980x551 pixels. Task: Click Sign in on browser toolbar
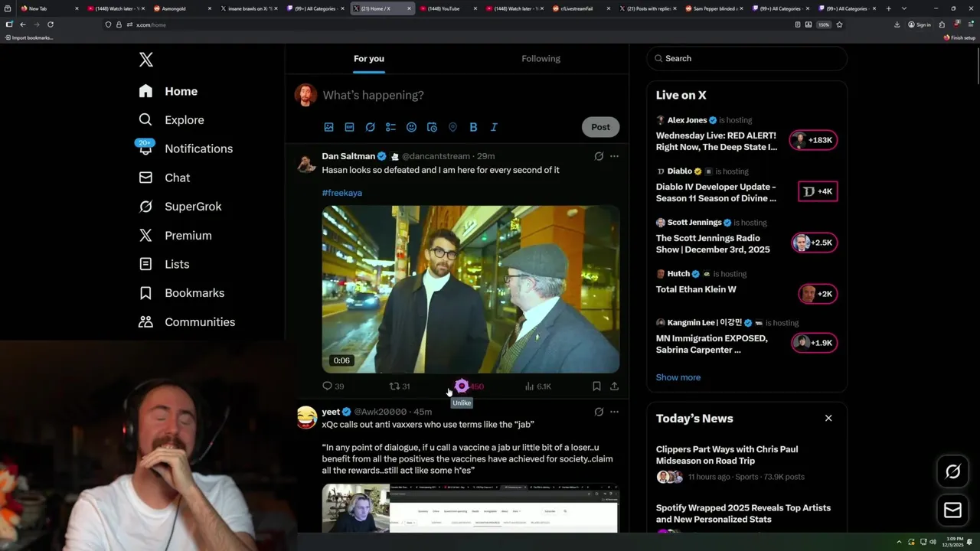click(x=920, y=24)
